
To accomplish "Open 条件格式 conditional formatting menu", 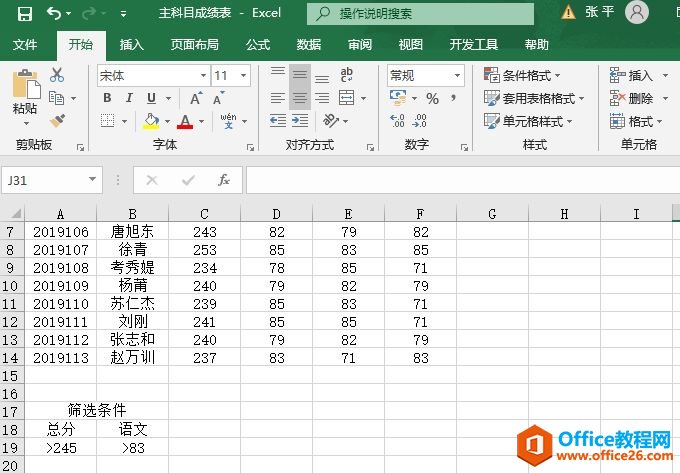I will coord(522,76).
